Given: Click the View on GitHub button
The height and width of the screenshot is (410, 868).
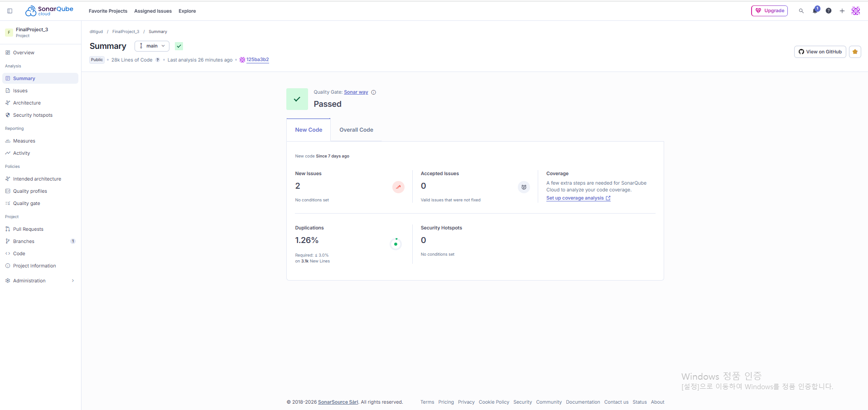Looking at the screenshot, I should tap(820, 52).
